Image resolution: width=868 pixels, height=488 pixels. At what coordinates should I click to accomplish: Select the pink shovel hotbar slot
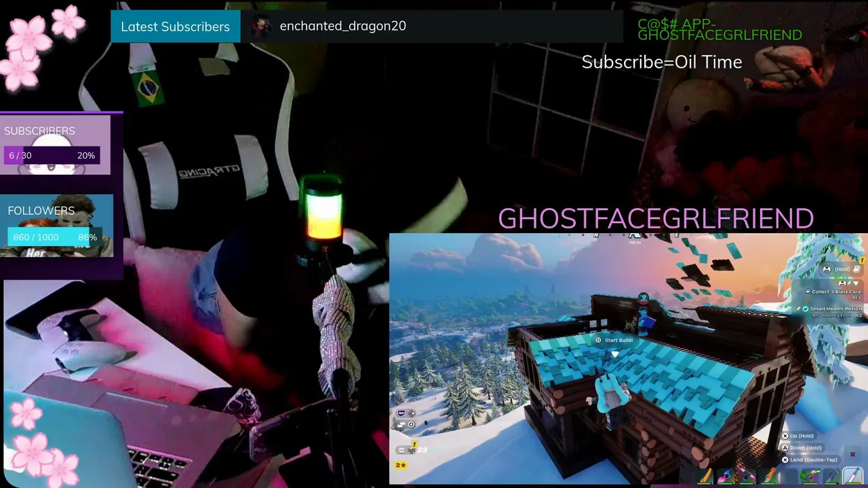click(x=725, y=475)
